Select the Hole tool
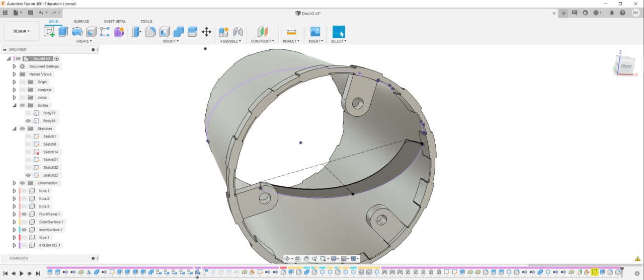This screenshot has height=280, width=644. coord(91,32)
